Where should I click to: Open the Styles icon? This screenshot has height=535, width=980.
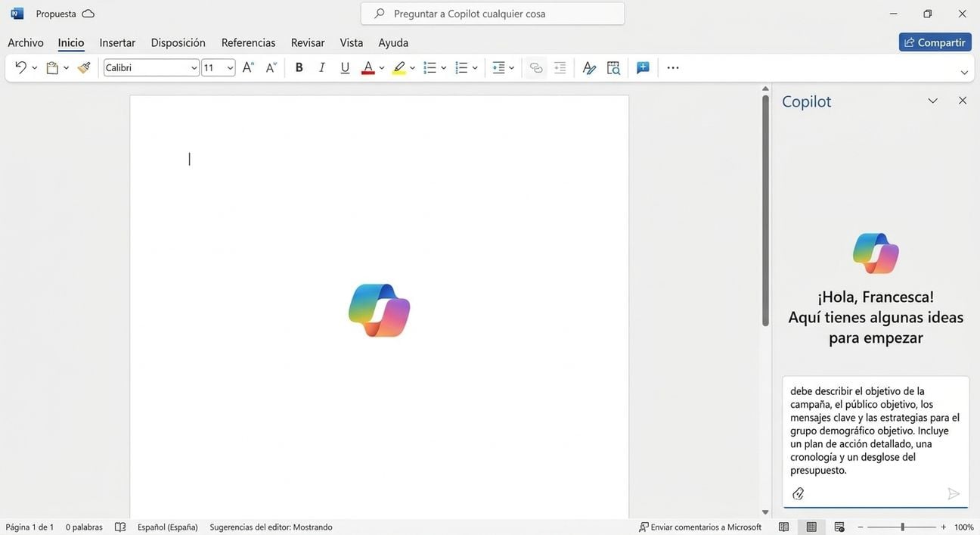[589, 67]
